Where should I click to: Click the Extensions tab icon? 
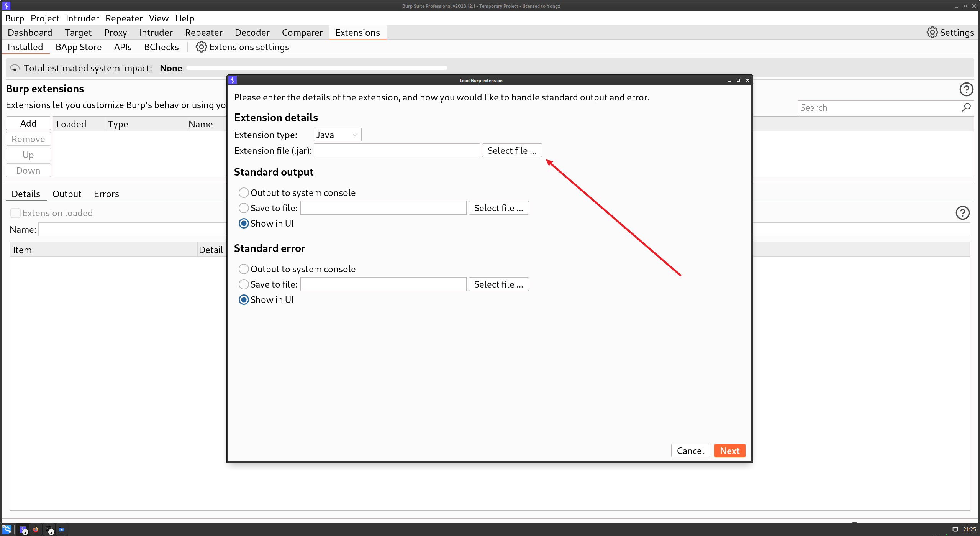357,32
